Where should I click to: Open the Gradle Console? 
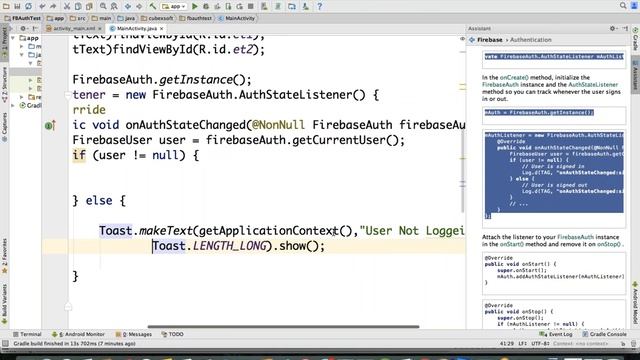click(x=604, y=334)
